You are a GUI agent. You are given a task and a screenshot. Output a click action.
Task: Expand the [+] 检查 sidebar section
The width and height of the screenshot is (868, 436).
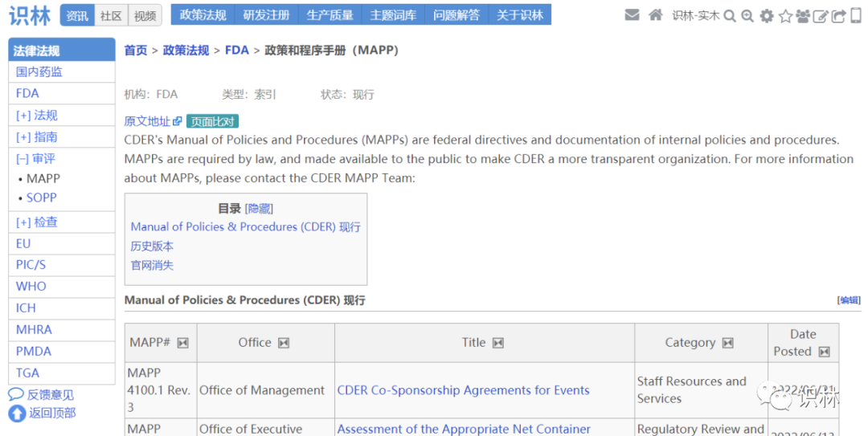pos(36,222)
